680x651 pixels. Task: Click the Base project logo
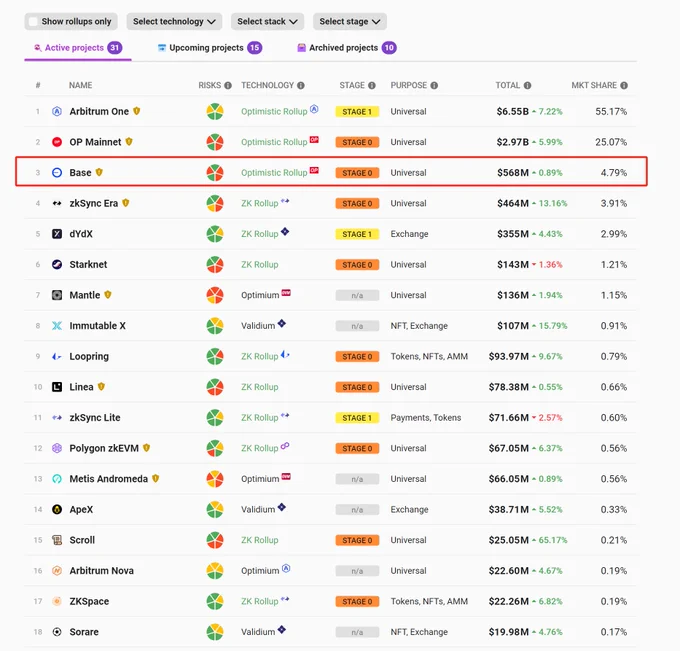pos(57,173)
